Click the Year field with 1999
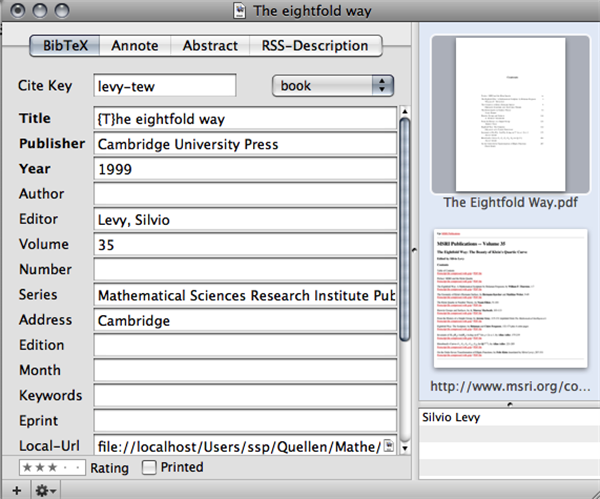The width and height of the screenshot is (600, 499). coord(245,169)
